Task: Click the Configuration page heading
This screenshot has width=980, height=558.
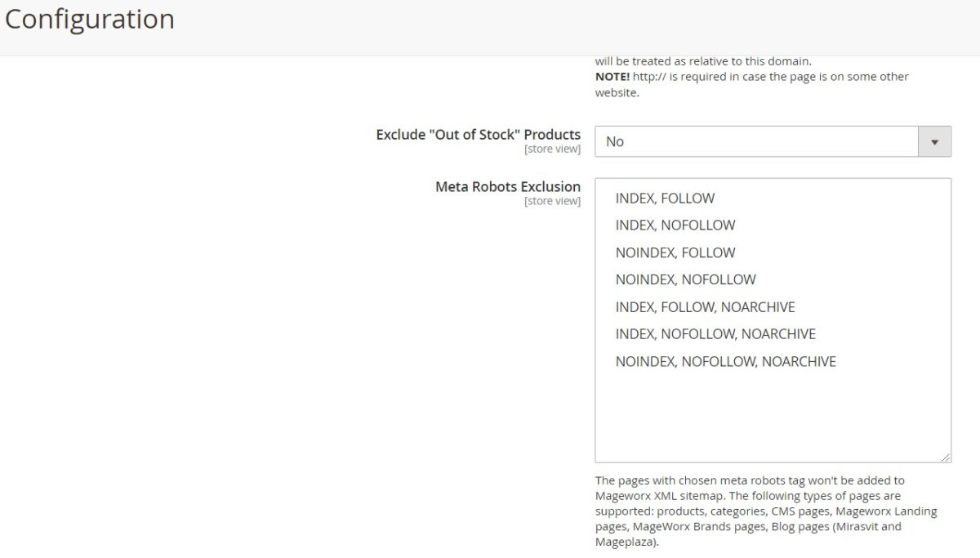Action: 89,19
